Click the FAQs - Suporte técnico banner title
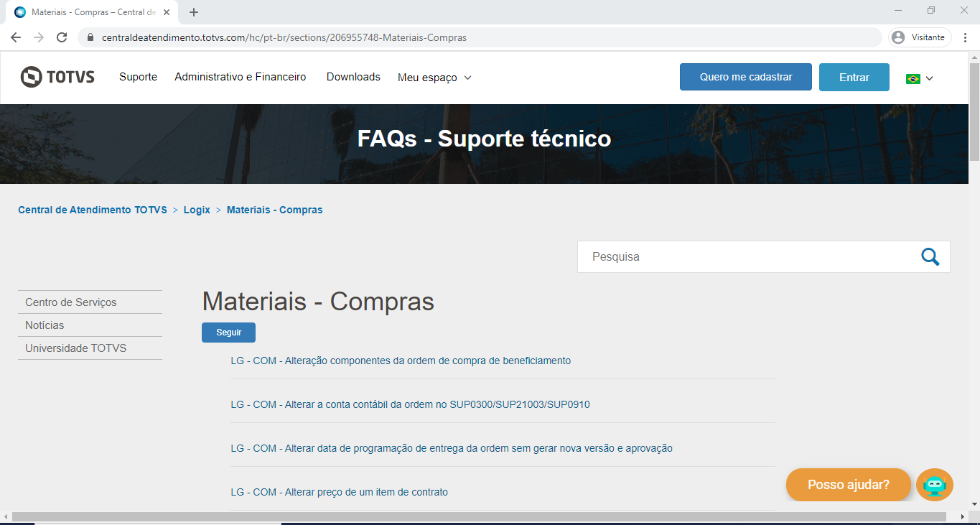 point(485,139)
